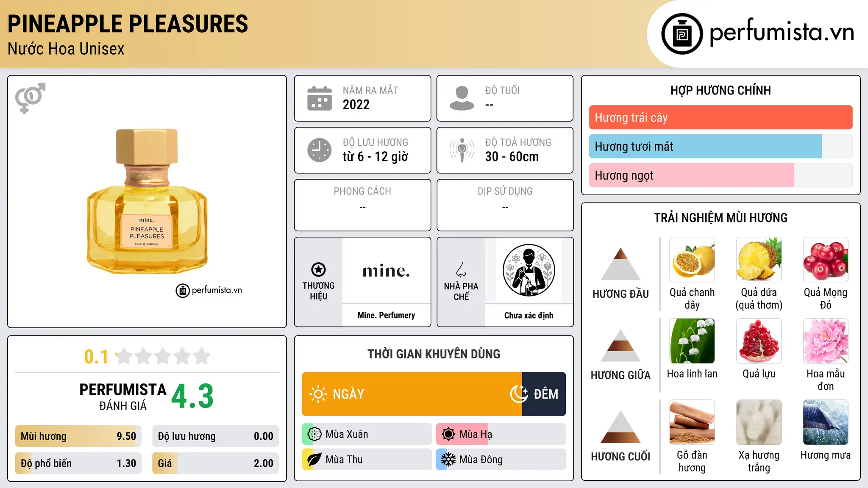868x488 pixels.
Task: Click the unisex gender symbol icon
Action: click(30, 98)
